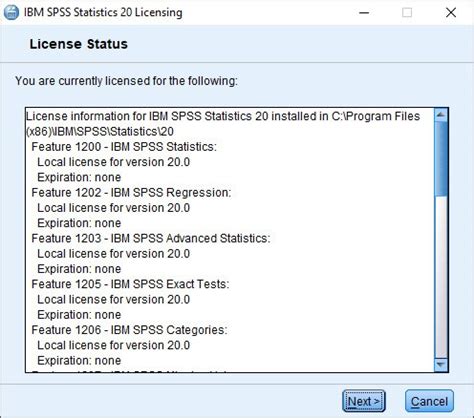Minimize the Licensing window
The height and width of the screenshot is (418, 474).
pyautogui.click(x=364, y=13)
